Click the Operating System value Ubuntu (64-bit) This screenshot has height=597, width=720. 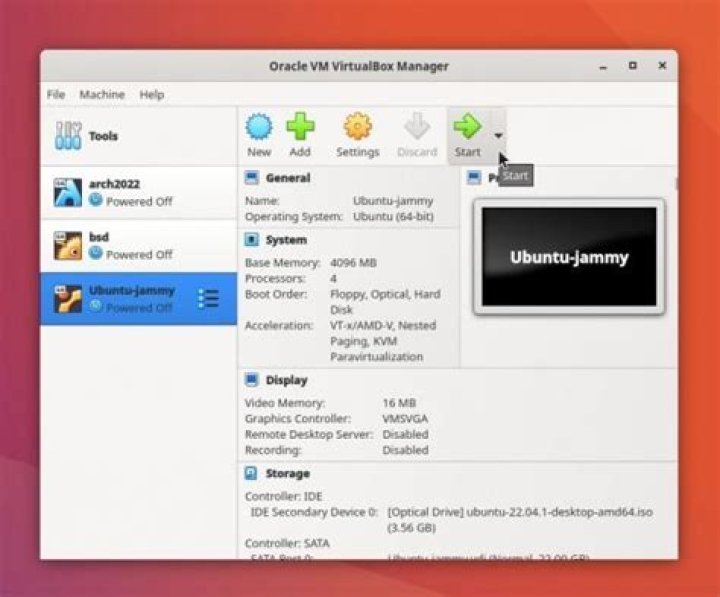pos(393,216)
